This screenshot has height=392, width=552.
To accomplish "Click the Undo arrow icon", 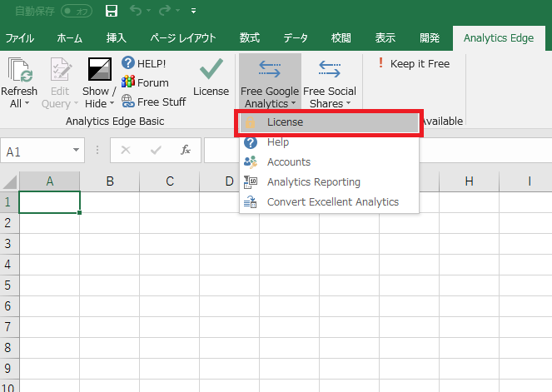I will click(136, 11).
